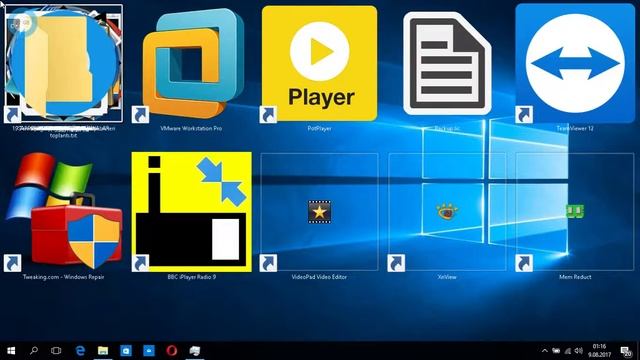Viewport: 640px width, 360px height.
Task: Click the battery icon in system tray
Action: [556, 351]
